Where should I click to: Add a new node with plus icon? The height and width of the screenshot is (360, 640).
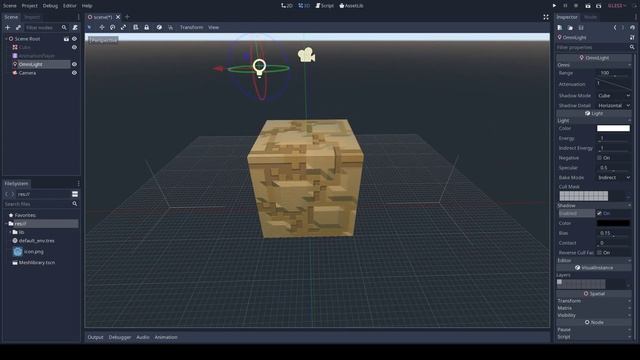point(7,27)
